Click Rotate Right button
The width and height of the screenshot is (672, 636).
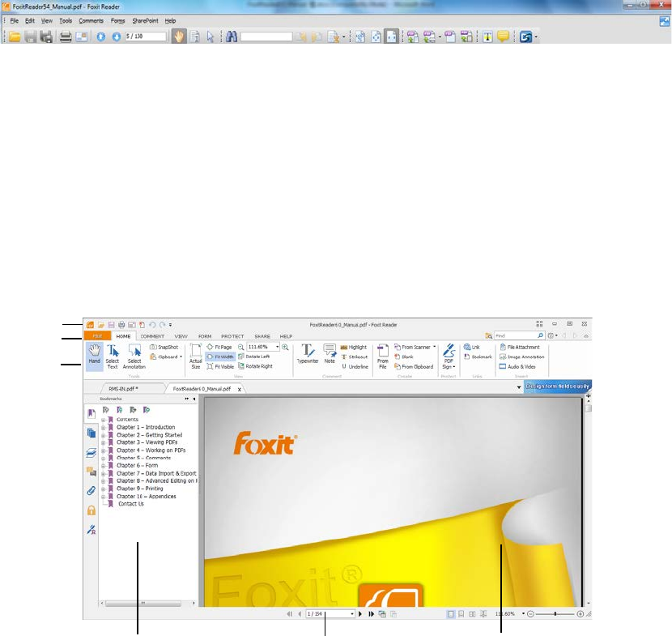click(255, 366)
